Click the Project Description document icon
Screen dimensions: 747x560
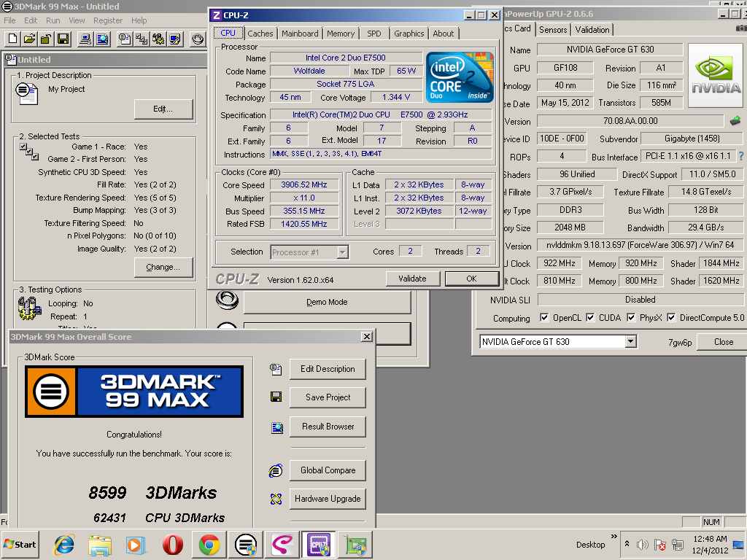tap(27, 93)
